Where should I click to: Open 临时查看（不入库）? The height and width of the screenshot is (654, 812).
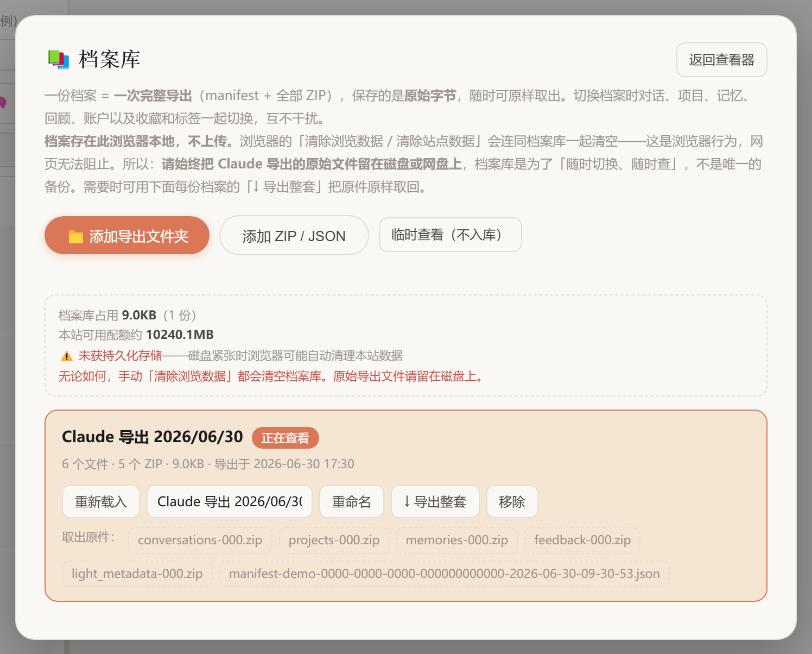(x=450, y=235)
